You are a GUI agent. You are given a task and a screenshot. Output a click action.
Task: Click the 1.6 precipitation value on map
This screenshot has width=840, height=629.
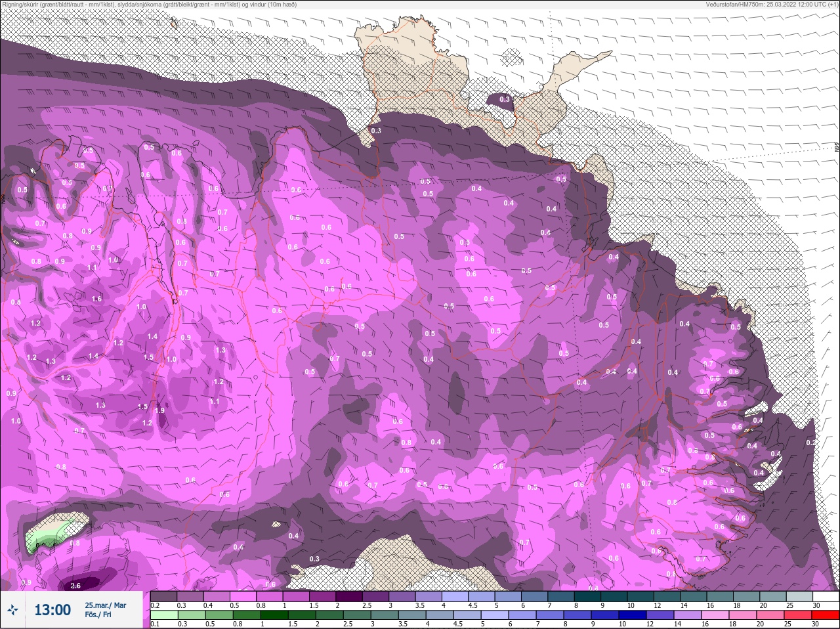coord(97,299)
